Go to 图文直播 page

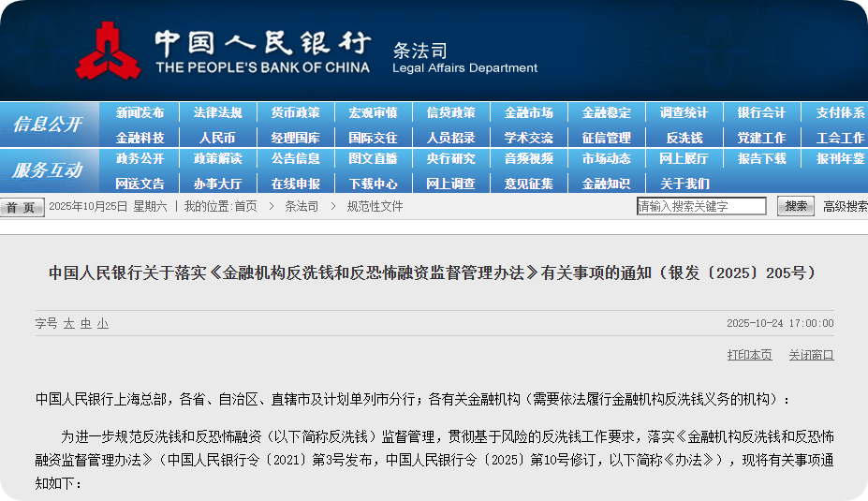pos(373,158)
